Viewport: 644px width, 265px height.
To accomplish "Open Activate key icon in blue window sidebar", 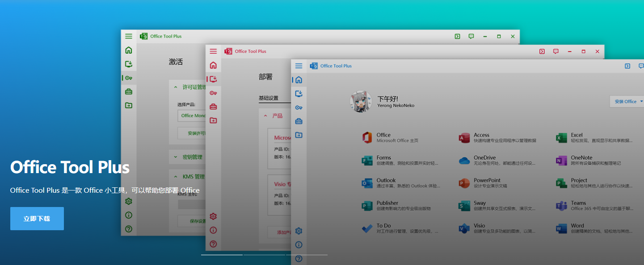I will [x=299, y=108].
